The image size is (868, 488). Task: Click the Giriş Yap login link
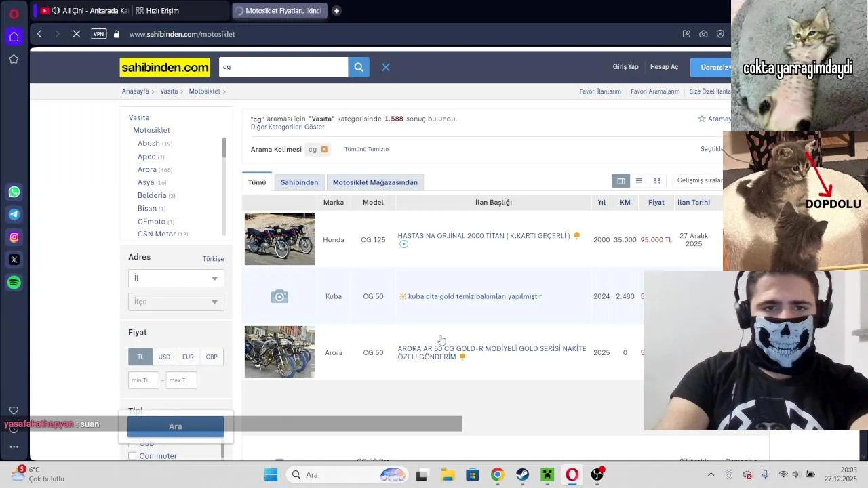point(625,67)
